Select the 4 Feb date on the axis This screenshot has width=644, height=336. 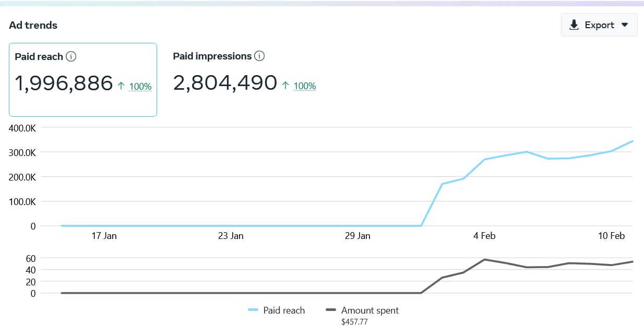[x=484, y=236]
